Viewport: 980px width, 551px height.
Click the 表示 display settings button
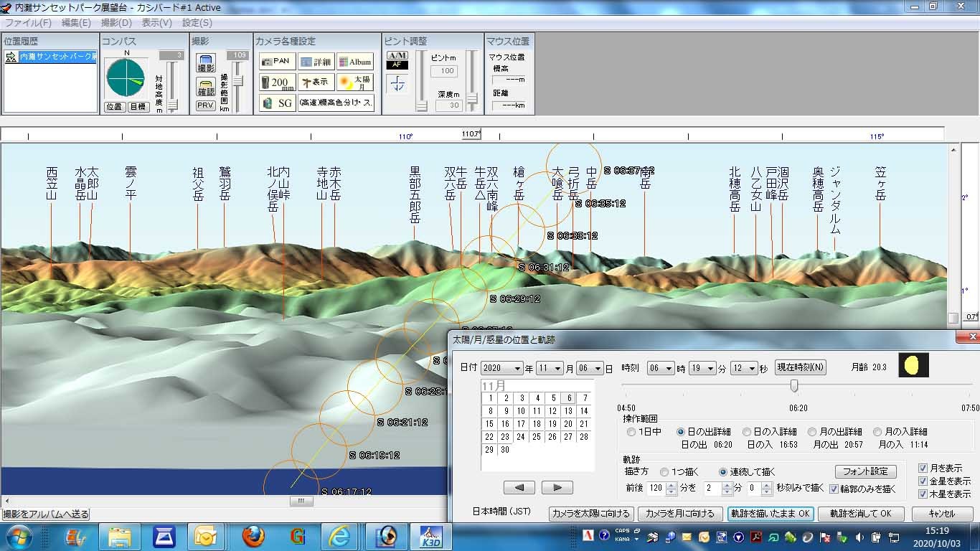pyautogui.click(x=316, y=82)
